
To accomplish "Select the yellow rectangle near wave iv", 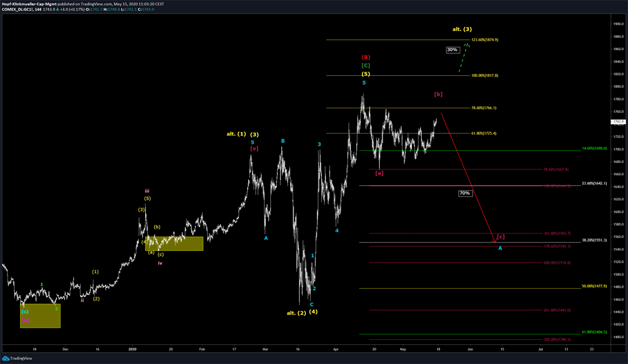I will 174,244.
